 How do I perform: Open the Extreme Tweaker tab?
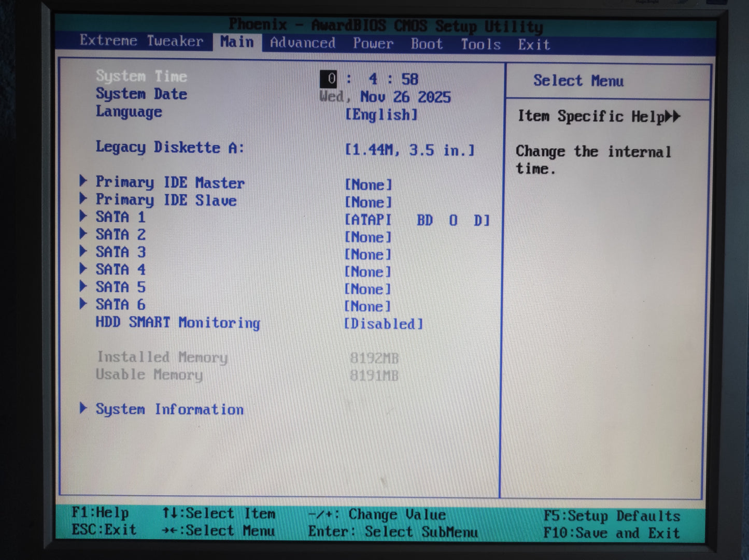[141, 41]
